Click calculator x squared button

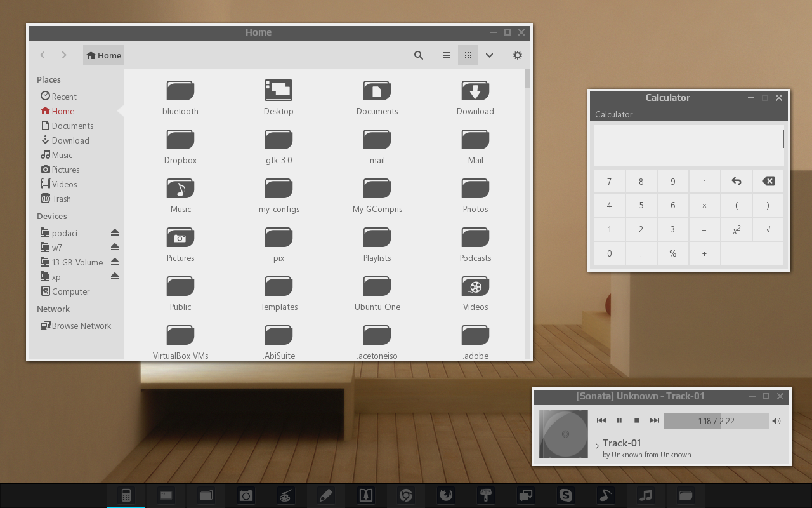point(736,230)
